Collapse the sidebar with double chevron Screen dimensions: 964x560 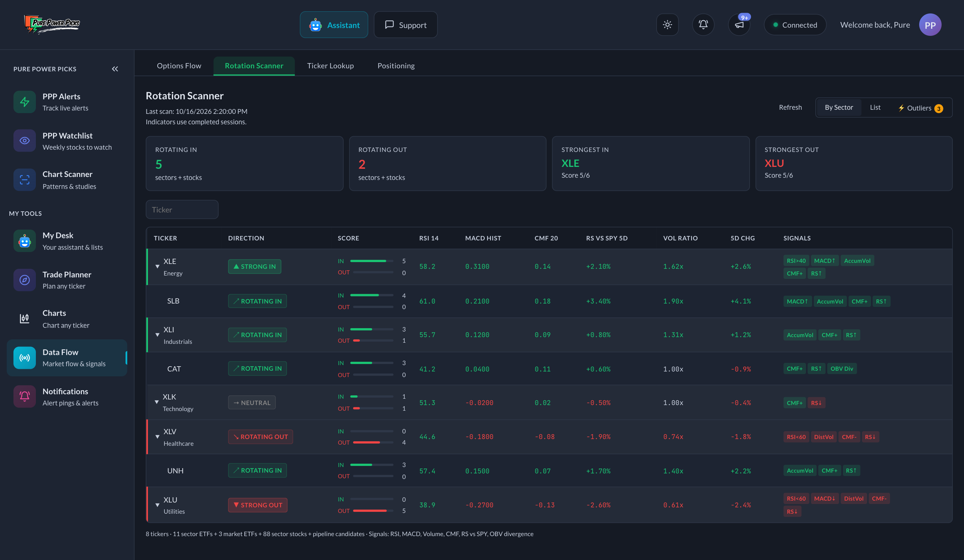tap(115, 69)
